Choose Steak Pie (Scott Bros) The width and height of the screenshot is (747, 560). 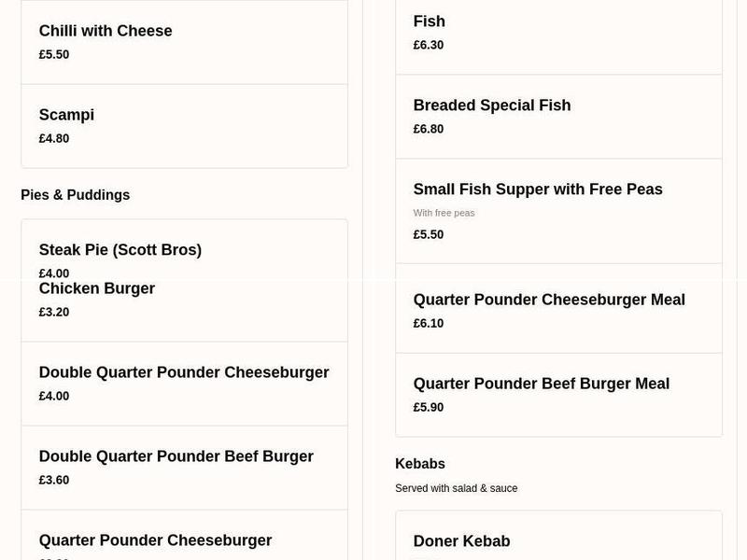[x=120, y=250]
